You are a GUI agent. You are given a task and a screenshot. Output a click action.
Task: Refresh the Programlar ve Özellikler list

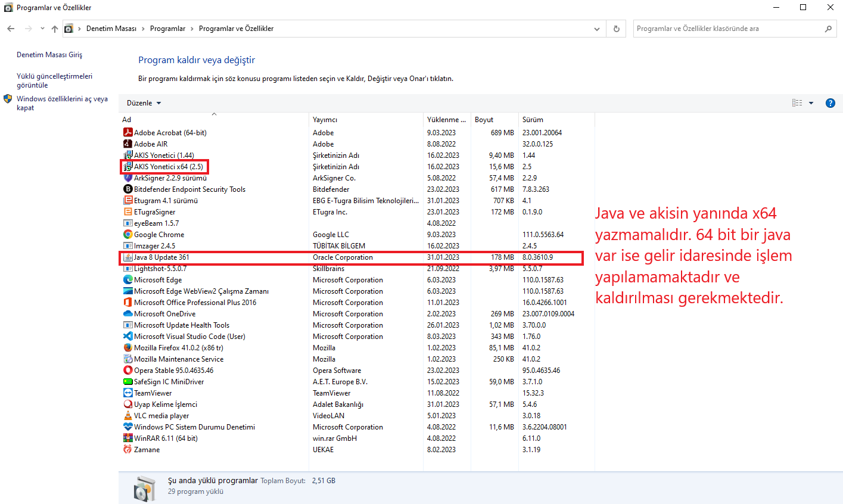tap(616, 29)
